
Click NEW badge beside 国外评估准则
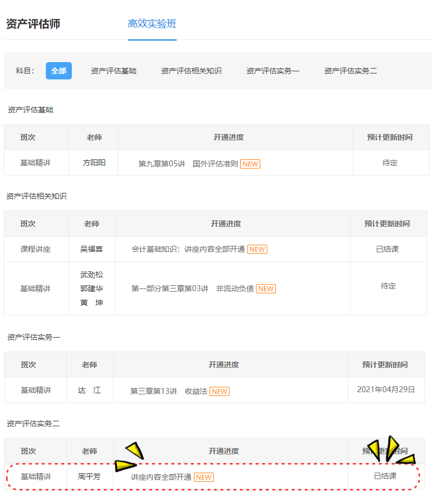[x=250, y=164]
